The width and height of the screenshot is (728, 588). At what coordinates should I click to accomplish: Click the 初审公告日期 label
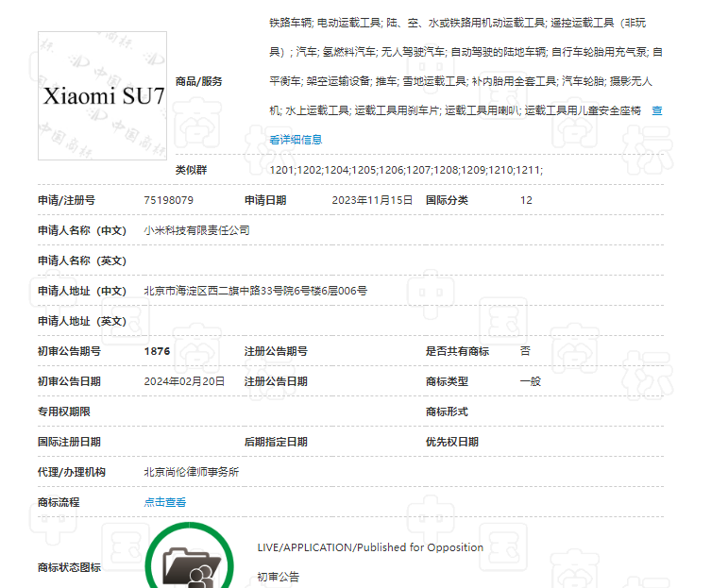point(69,381)
